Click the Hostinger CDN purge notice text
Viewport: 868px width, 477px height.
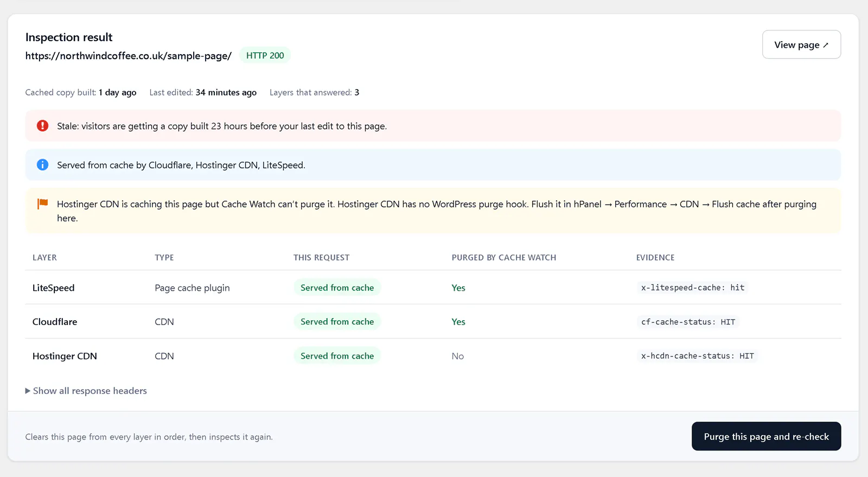[437, 211]
